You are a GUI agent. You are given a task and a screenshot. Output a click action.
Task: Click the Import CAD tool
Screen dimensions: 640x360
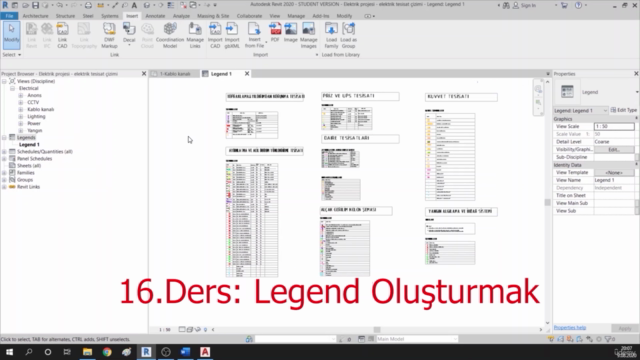point(215,35)
